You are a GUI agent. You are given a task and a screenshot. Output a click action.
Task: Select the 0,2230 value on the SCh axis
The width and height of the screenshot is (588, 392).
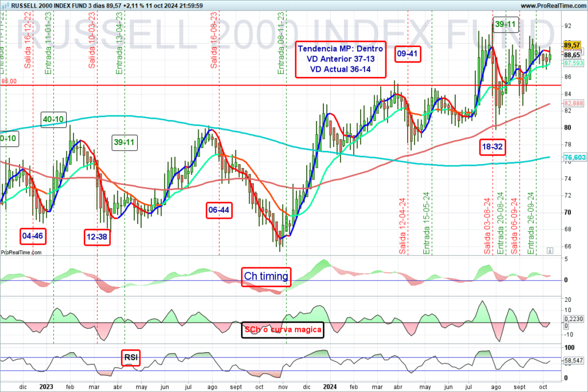tap(574, 319)
